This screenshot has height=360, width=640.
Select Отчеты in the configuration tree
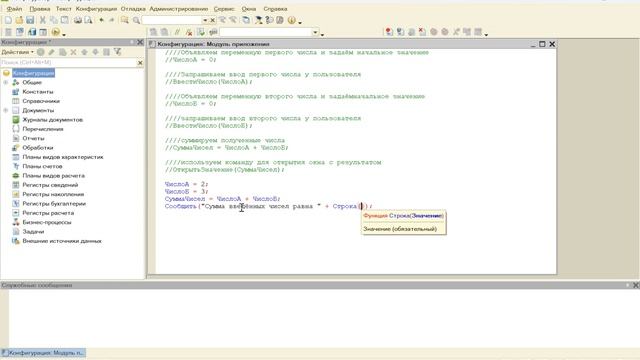[x=33, y=138]
